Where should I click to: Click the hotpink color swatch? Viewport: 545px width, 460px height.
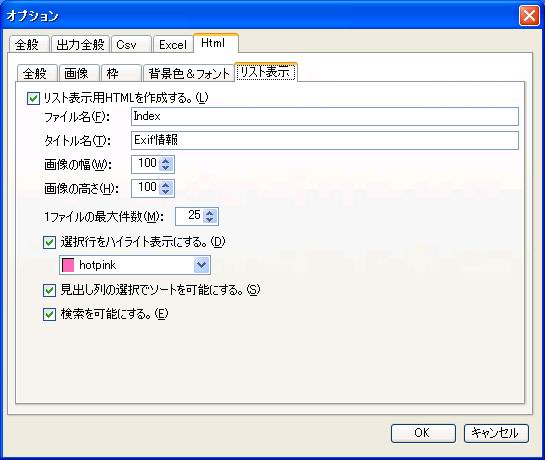68,265
